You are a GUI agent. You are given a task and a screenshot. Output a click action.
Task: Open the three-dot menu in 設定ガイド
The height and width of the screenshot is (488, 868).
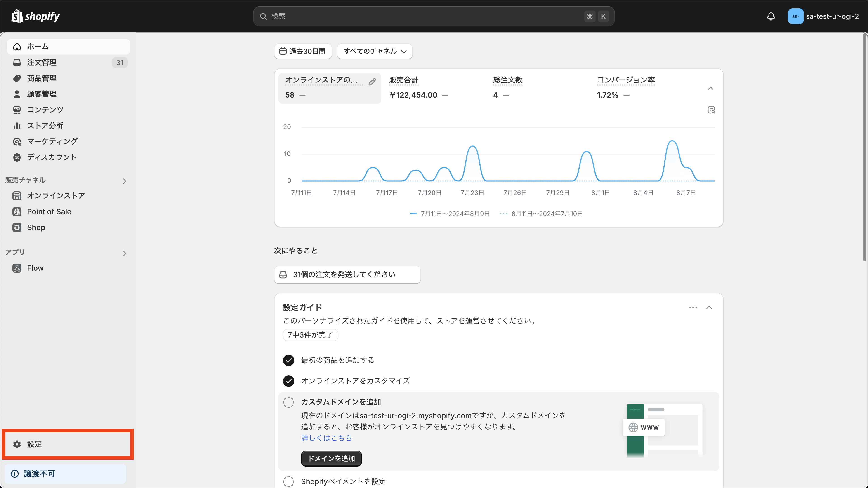[693, 307]
